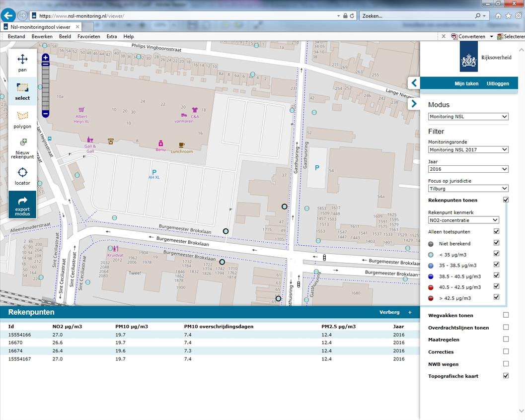Uncheck the 38.5 - 40.5 µg/m3 checkbox
Screen dimensions: 525x420
click(x=496, y=276)
